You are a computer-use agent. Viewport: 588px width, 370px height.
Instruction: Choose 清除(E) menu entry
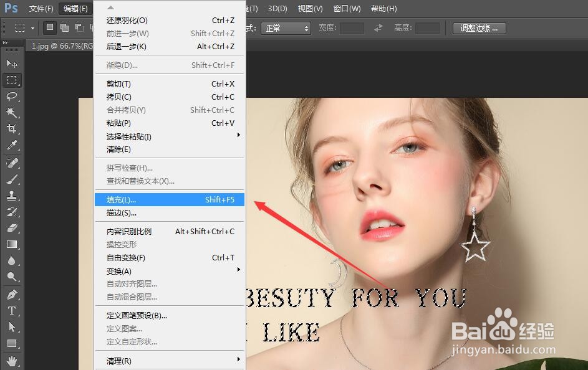pos(170,149)
